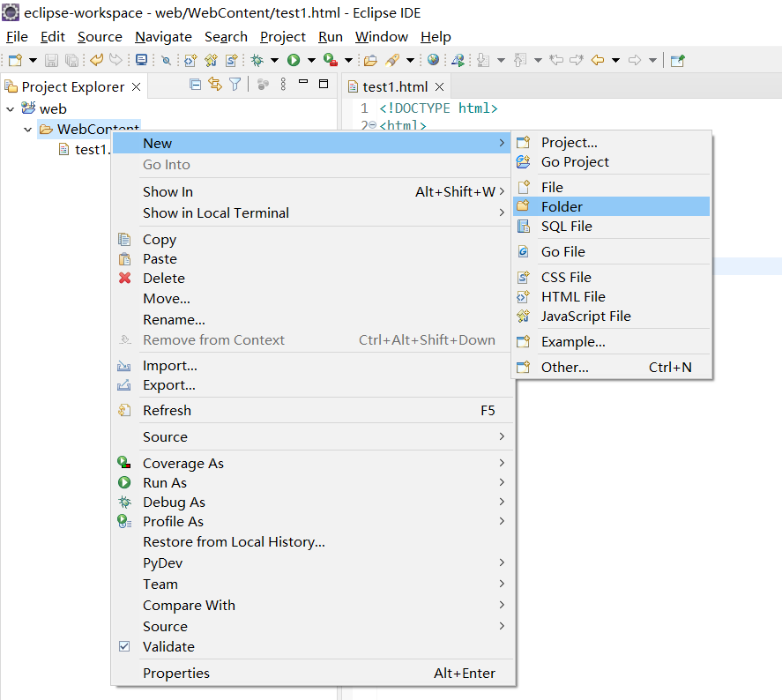
Task: Expand the Team submenu
Action: point(313,584)
